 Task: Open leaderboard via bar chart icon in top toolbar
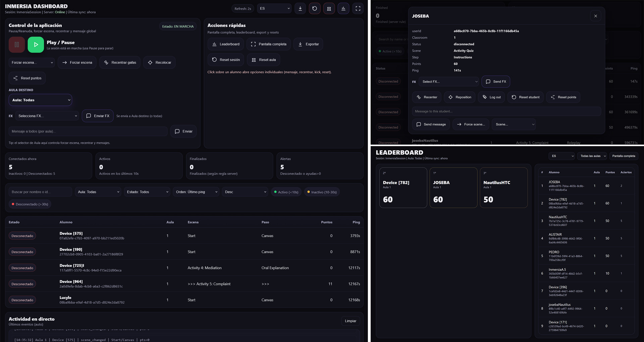click(343, 8)
